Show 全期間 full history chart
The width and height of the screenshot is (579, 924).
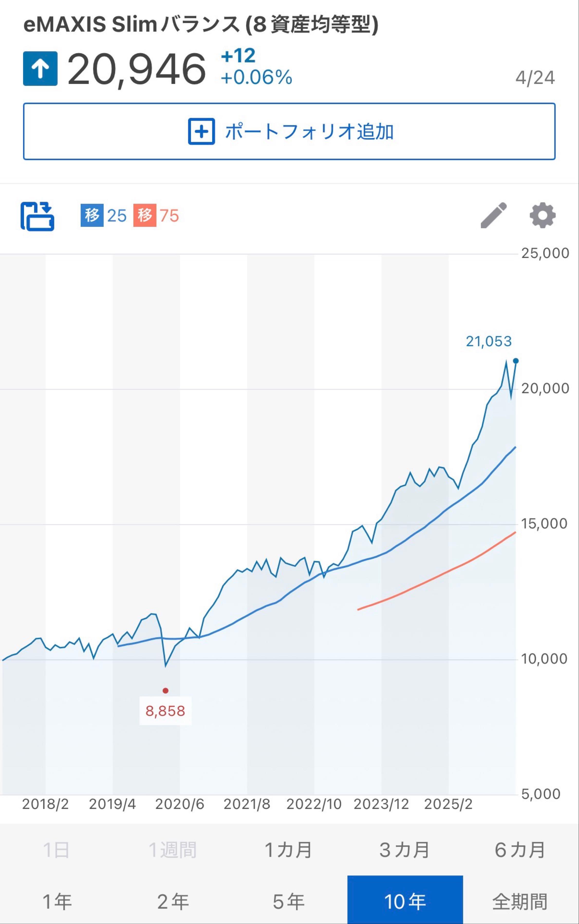point(521,901)
